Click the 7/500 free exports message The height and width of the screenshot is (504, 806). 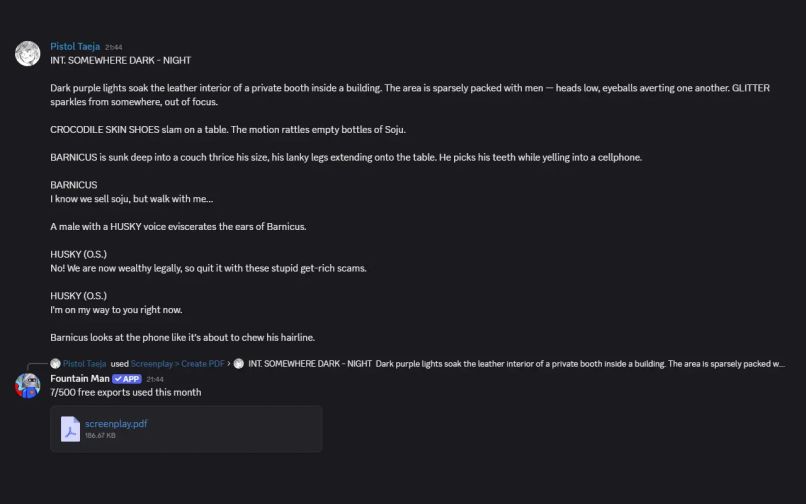pyautogui.click(x=126, y=392)
